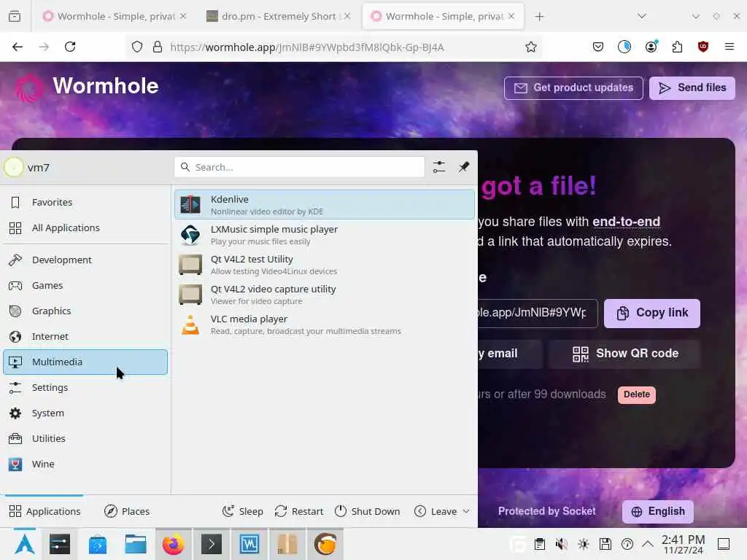Click the Leave button

coord(436,511)
